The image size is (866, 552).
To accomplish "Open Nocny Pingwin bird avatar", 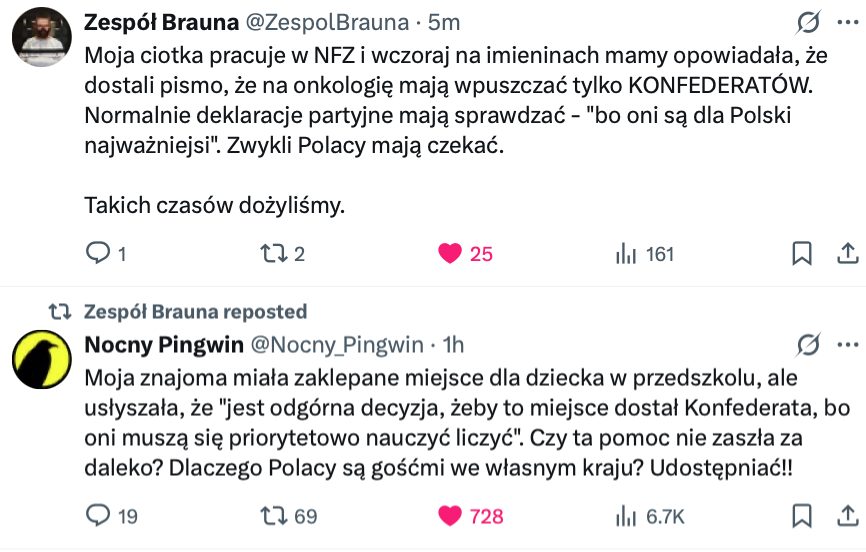I will tap(40, 361).
